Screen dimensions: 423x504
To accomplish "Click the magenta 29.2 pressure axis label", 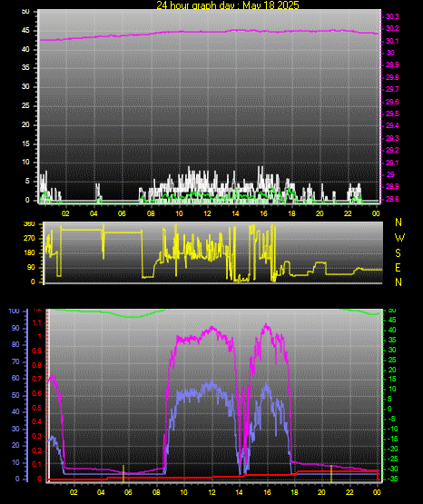I will point(392,150).
